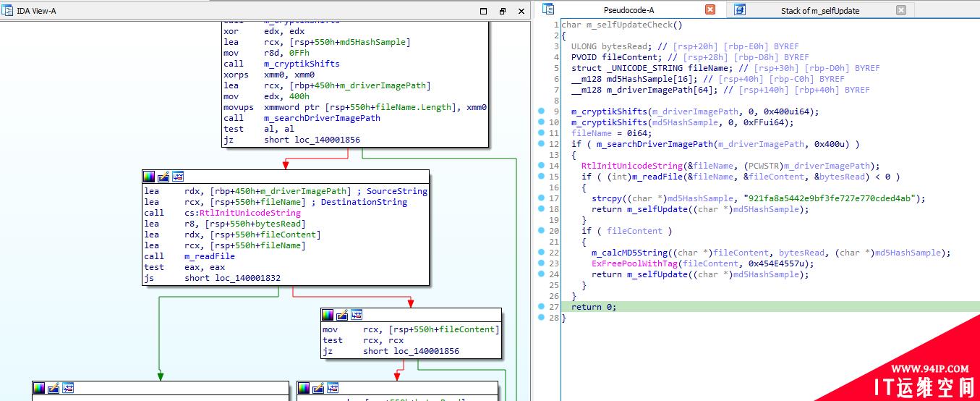Image resolution: width=980 pixels, height=401 pixels.
Task: Click cs:RtlInitUnicodeString in the disassembly graph
Action: tap(242, 213)
